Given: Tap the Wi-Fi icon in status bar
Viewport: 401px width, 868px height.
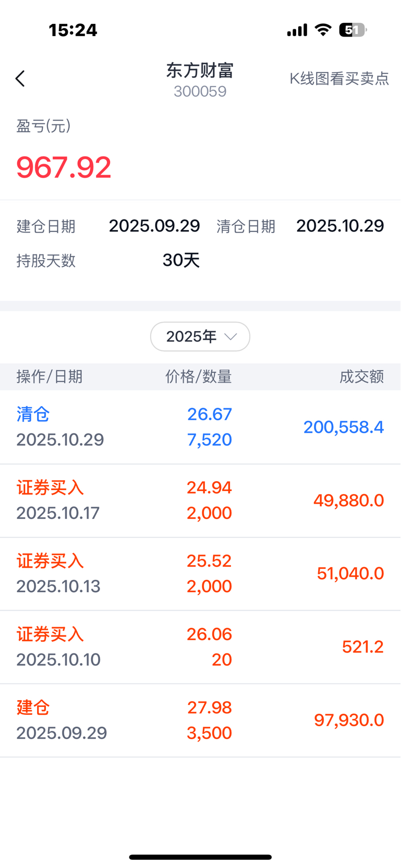Looking at the screenshot, I should click(x=323, y=30).
